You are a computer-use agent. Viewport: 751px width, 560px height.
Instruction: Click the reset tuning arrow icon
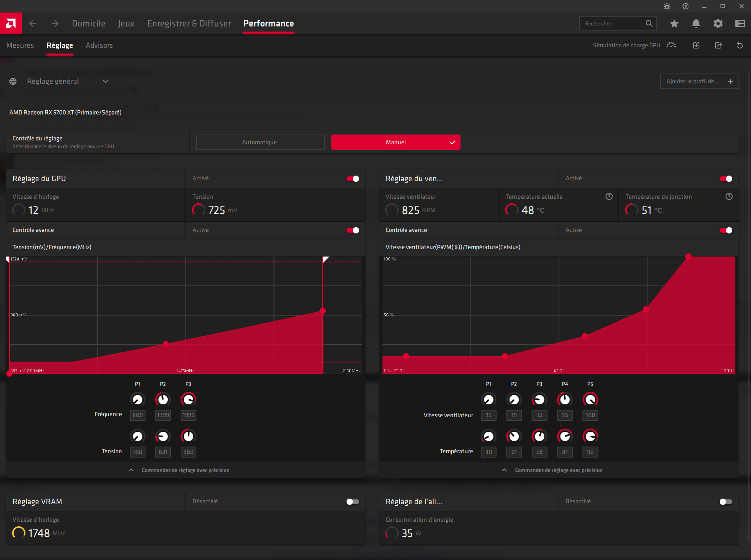(740, 45)
